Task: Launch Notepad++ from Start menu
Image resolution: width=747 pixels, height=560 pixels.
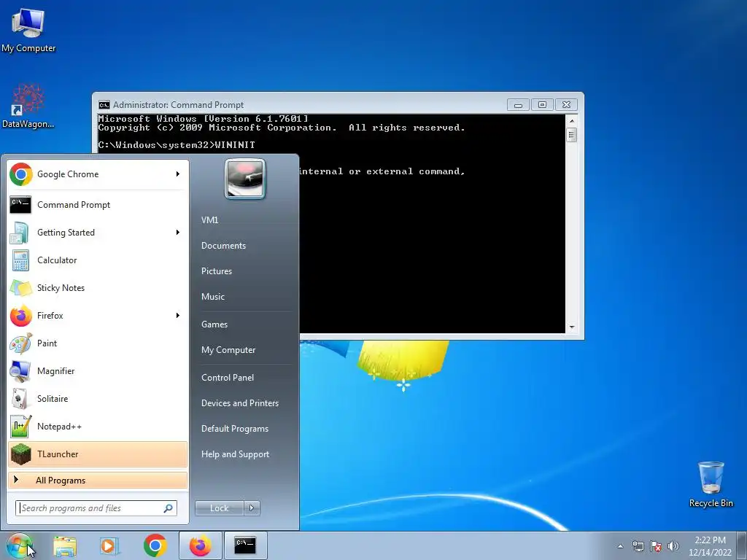Action: pyautogui.click(x=98, y=426)
